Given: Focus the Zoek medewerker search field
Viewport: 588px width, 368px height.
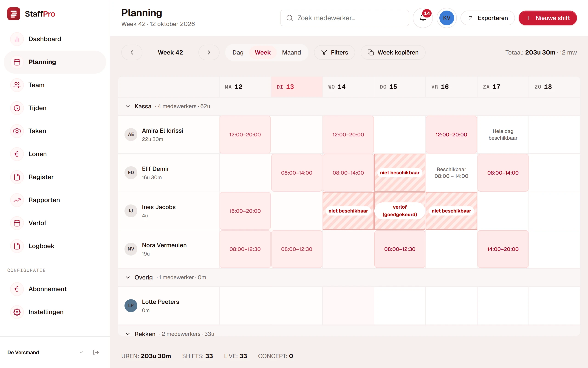Looking at the screenshot, I should [x=345, y=18].
